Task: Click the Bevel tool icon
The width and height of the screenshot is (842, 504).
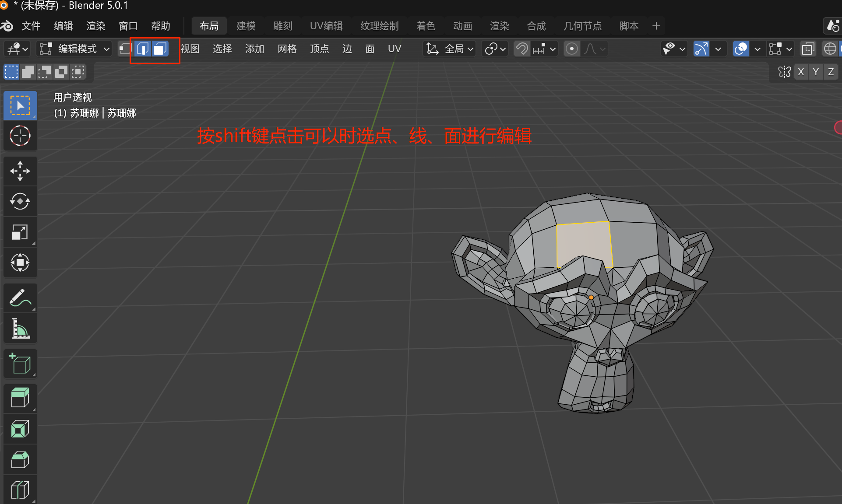Action: click(20, 460)
